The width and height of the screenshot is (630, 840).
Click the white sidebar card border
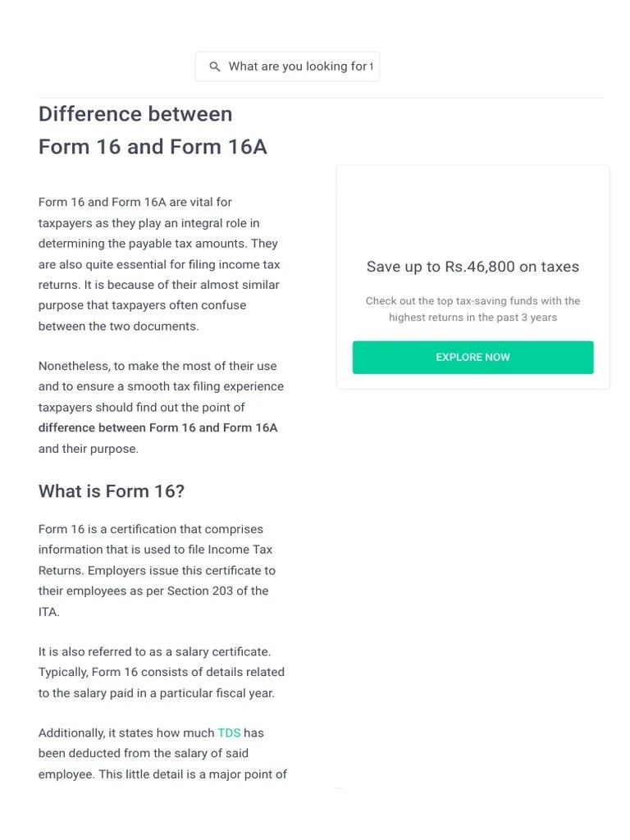(336, 276)
